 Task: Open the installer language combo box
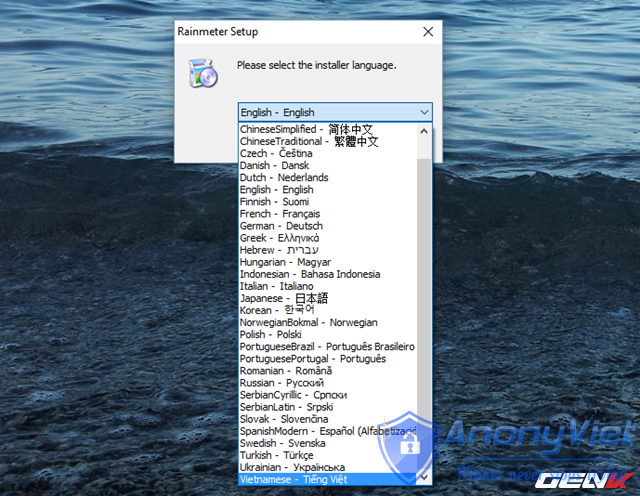[335, 112]
